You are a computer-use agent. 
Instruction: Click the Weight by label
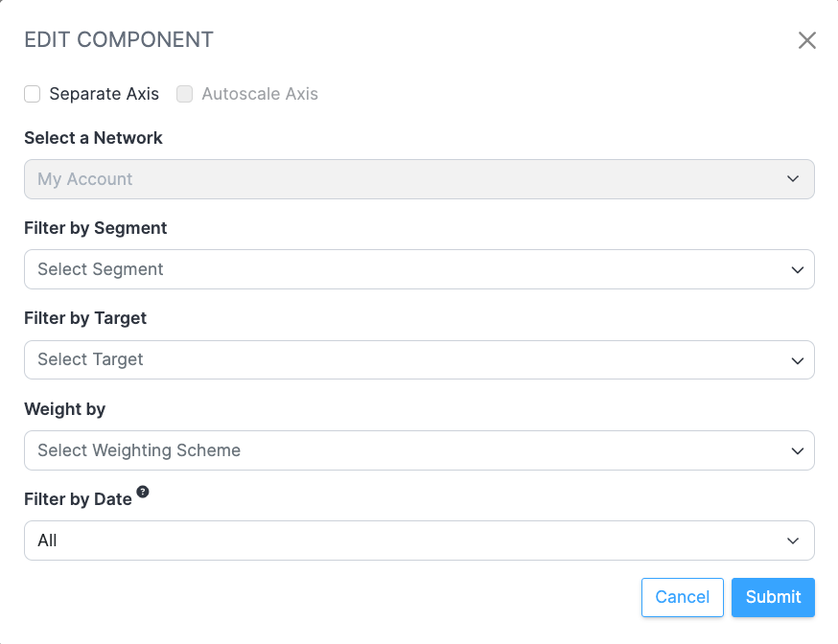click(x=64, y=409)
